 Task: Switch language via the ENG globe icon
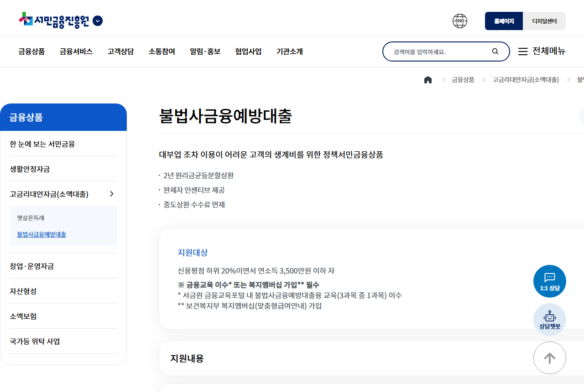coord(460,21)
